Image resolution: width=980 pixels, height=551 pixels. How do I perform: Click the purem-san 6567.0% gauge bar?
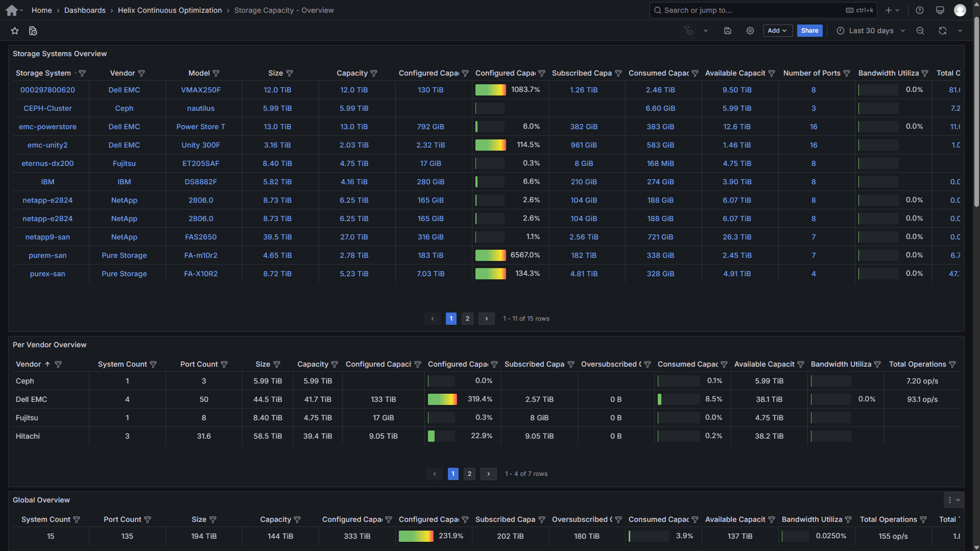coord(490,255)
